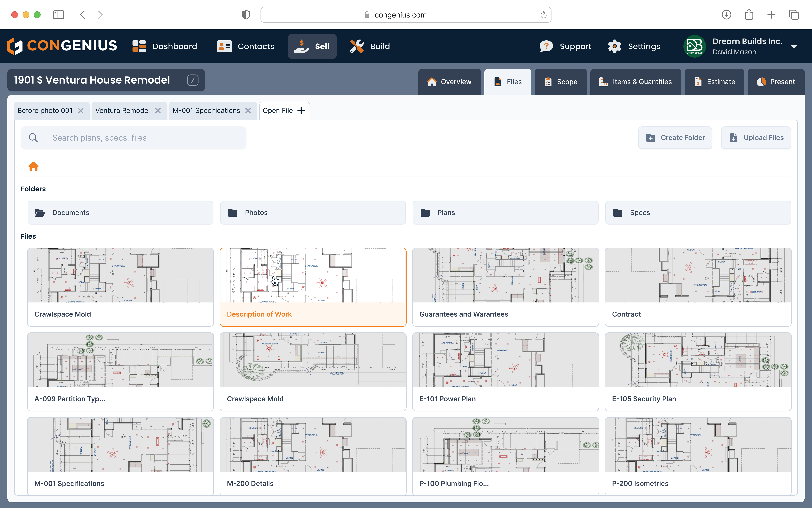Screen dimensions: 812x508
Task: Select the Files tab
Action: point(507,82)
